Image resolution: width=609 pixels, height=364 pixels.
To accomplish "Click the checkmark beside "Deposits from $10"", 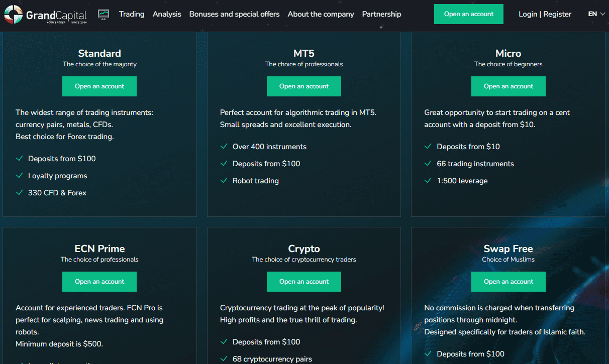I will click(429, 146).
